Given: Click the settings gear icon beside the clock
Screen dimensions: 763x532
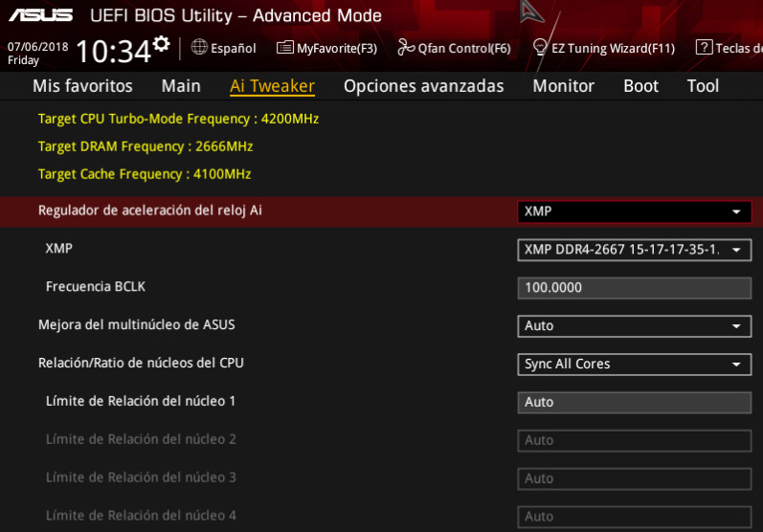Looking at the screenshot, I should tap(162, 44).
